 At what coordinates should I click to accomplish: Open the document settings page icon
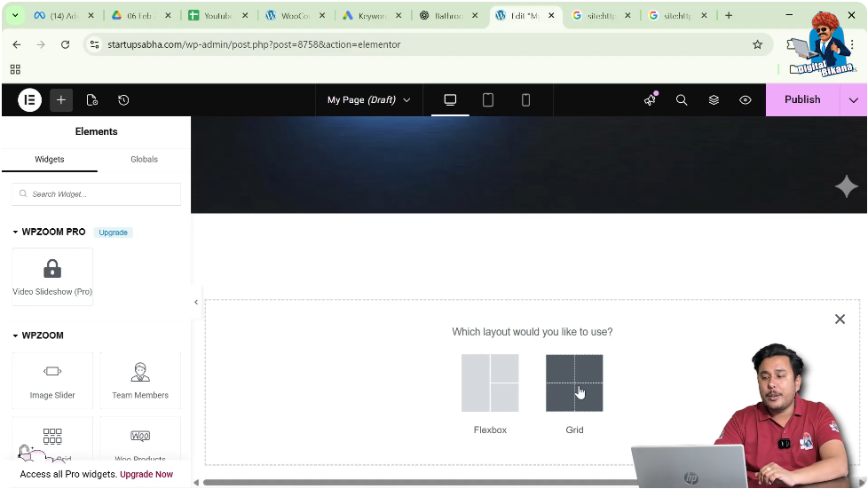[x=92, y=100]
